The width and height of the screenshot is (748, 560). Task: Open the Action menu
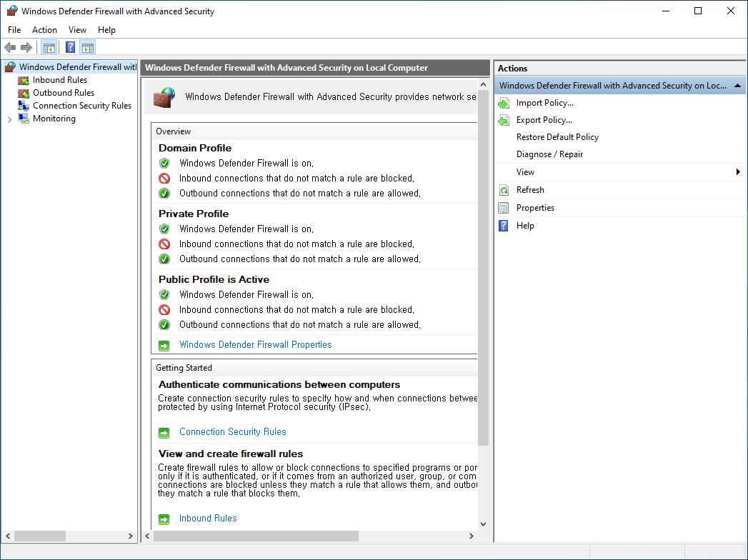click(x=44, y=30)
